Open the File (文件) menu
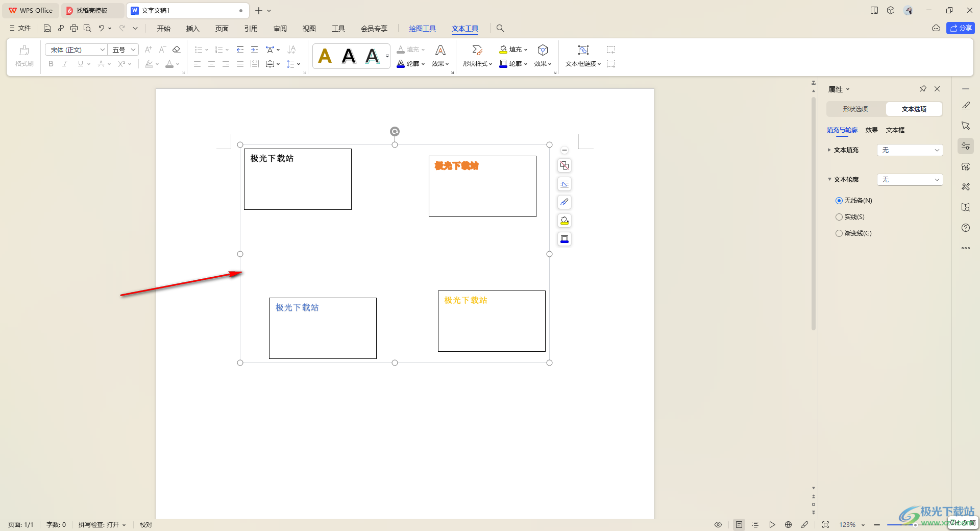The width and height of the screenshot is (980, 531). 20,28
